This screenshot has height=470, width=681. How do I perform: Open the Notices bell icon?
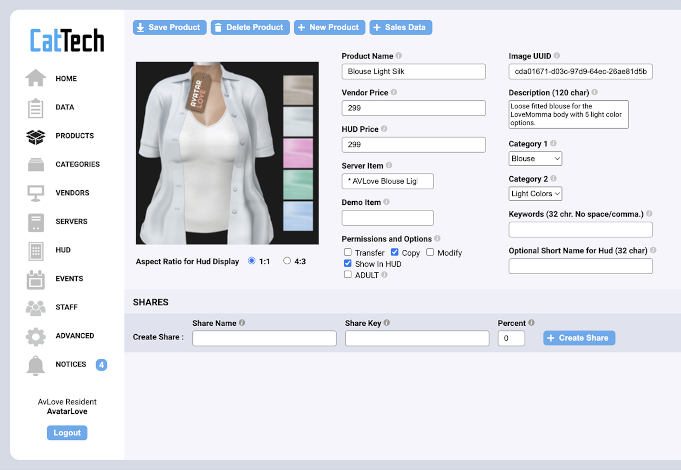(36, 365)
